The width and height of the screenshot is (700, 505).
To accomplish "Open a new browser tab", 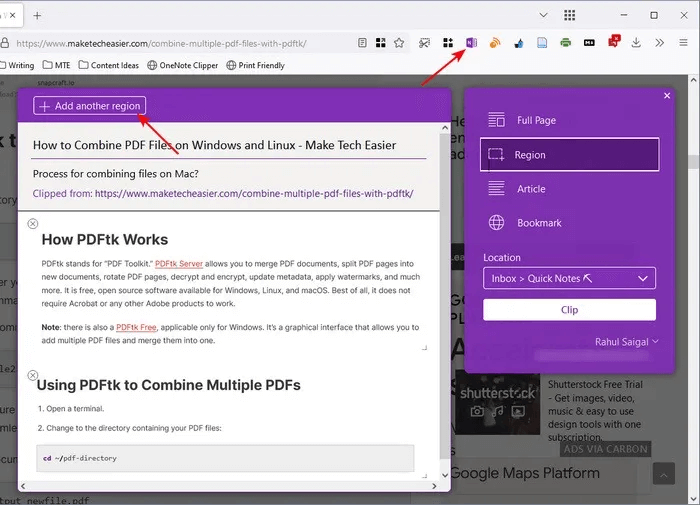I will point(37,16).
